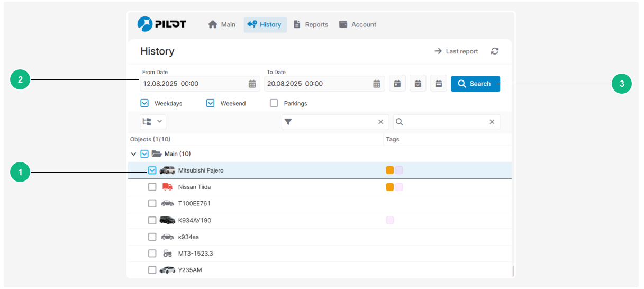Open the Last report link
This screenshot has height=289, width=644.
[x=456, y=51]
